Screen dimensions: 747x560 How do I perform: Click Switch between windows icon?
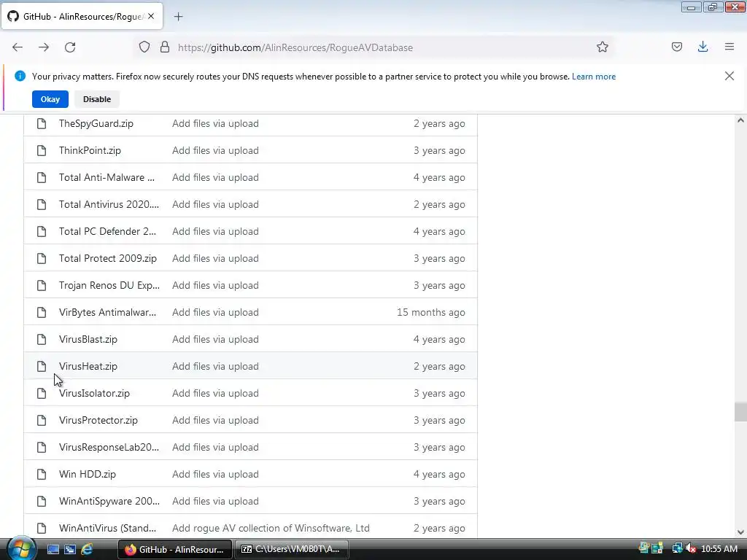[70, 550]
